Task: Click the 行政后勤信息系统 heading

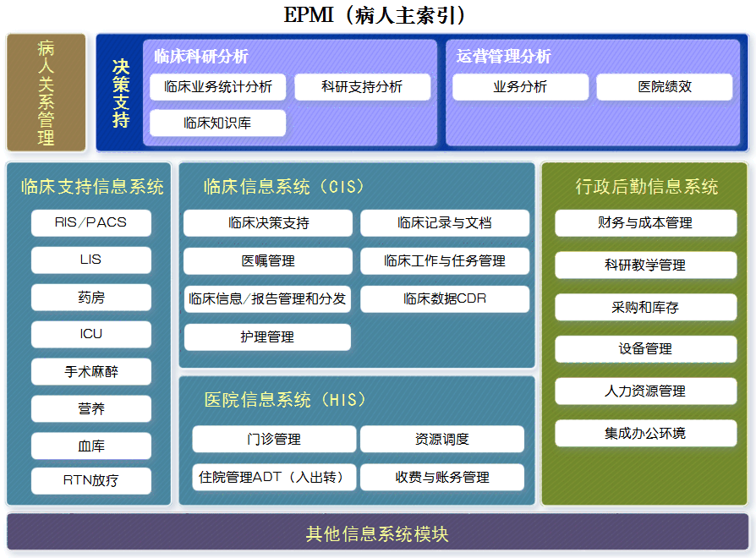Action: pos(646,187)
